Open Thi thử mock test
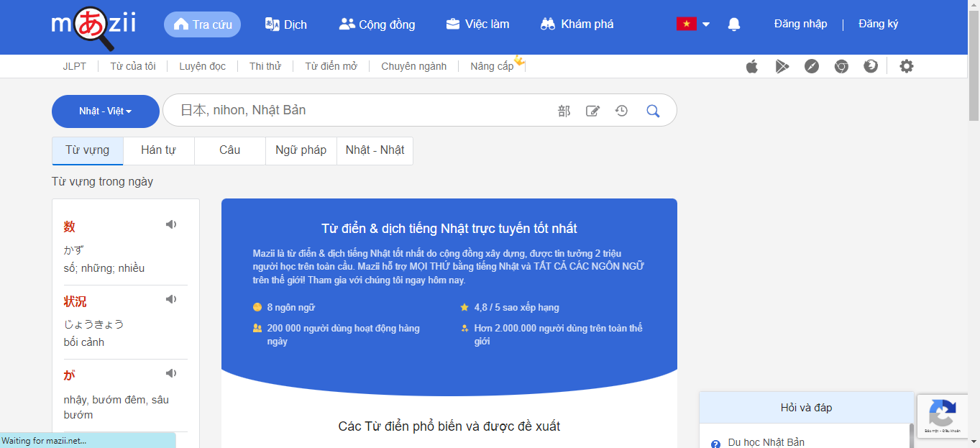This screenshot has height=448, width=980. click(265, 66)
